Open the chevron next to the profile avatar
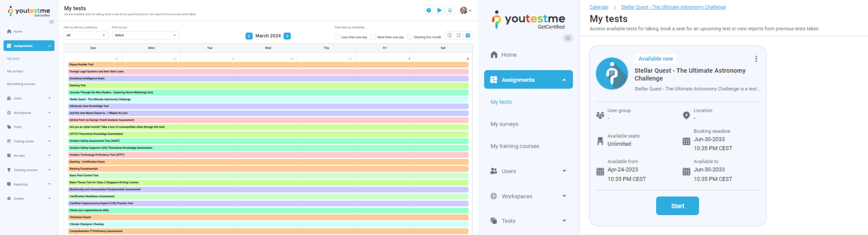868x235 pixels. [x=470, y=10]
